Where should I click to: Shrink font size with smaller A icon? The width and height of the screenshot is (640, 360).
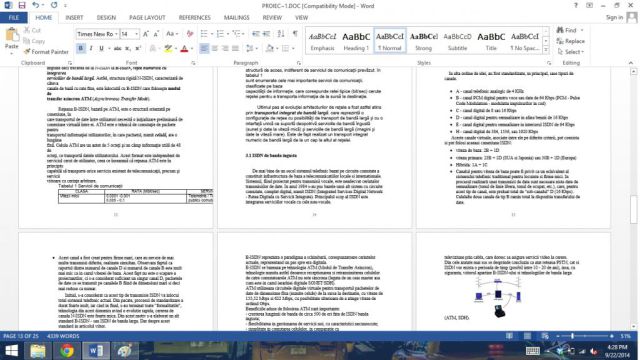coord(156,34)
